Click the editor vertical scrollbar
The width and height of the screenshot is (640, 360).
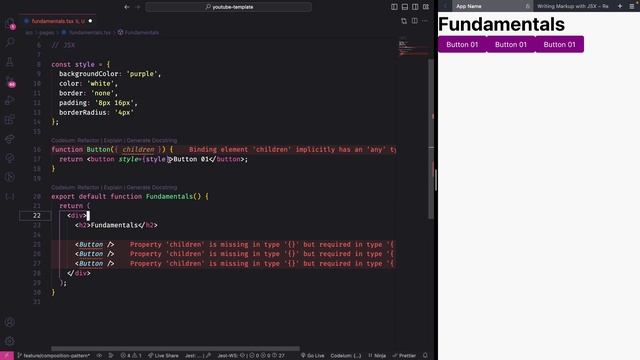pyautogui.click(x=431, y=139)
